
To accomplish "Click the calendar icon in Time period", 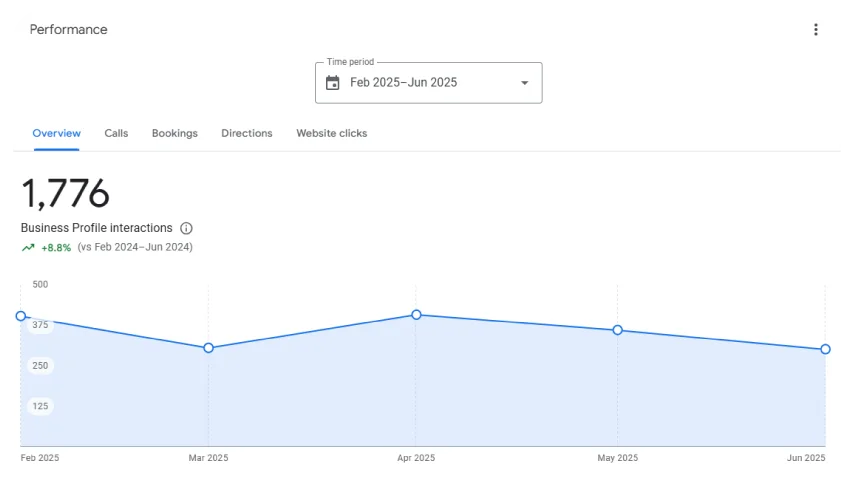I will [x=332, y=83].
